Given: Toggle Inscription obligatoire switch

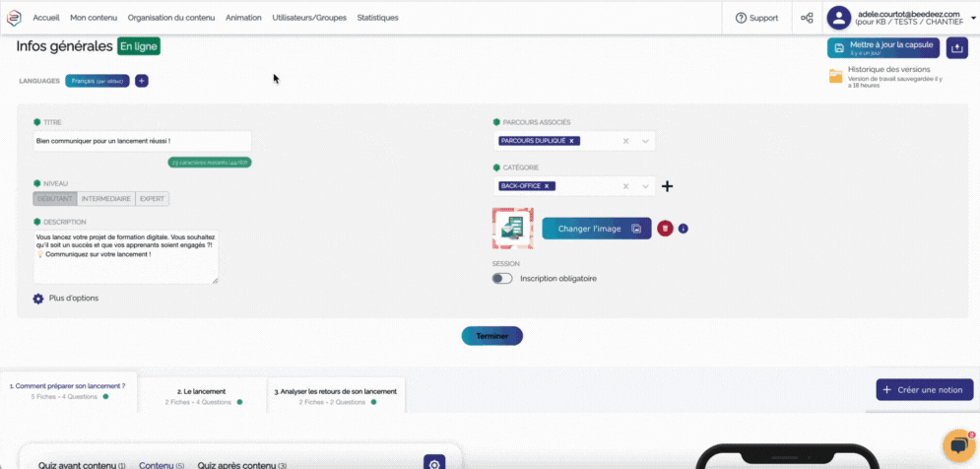Looking at the screenshot, I should click(502, 279).
